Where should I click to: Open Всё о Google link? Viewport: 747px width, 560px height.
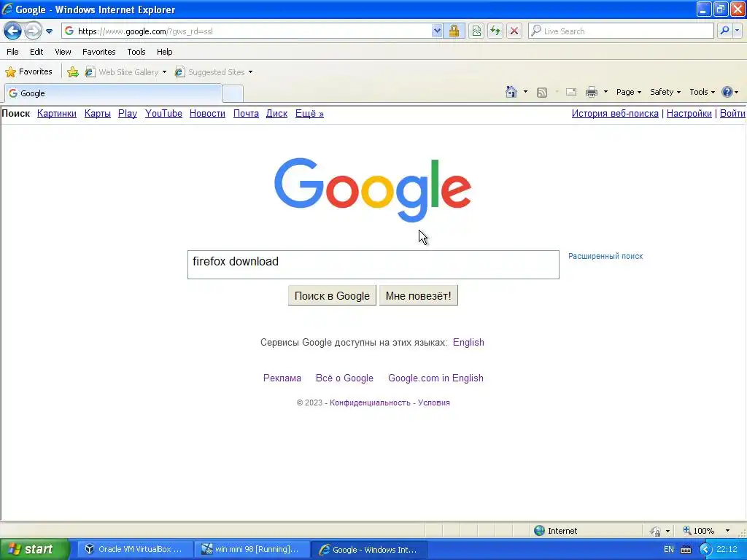tap(344, 378)
